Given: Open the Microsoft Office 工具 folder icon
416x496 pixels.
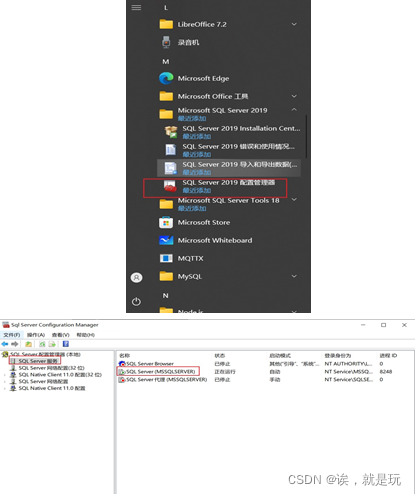Looking at the screenshot, I should (x=166, y=96).
